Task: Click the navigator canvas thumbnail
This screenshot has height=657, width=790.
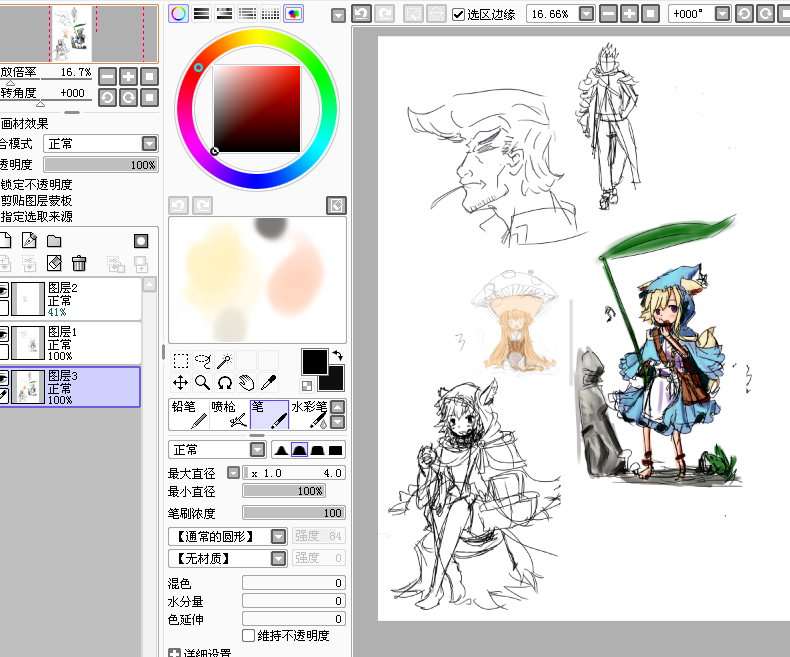Action: click(x=73, y=34)
